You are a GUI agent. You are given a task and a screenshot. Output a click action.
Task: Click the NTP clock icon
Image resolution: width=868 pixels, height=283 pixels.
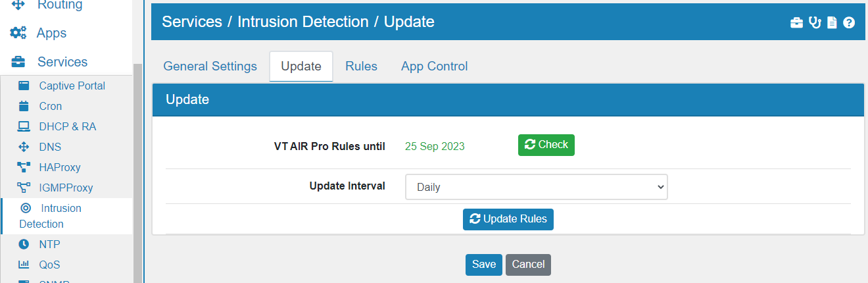[x=24, y=244]
